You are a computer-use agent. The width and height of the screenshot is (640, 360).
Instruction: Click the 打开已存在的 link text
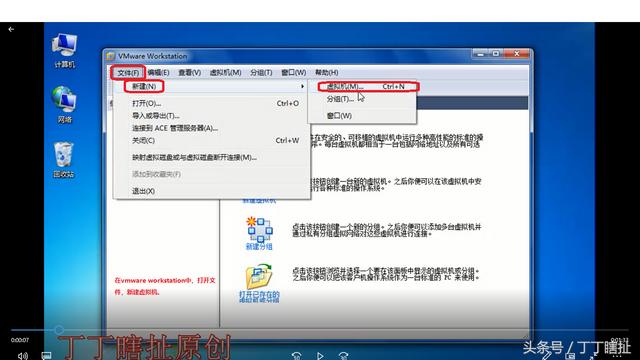[x=259, y=294]
